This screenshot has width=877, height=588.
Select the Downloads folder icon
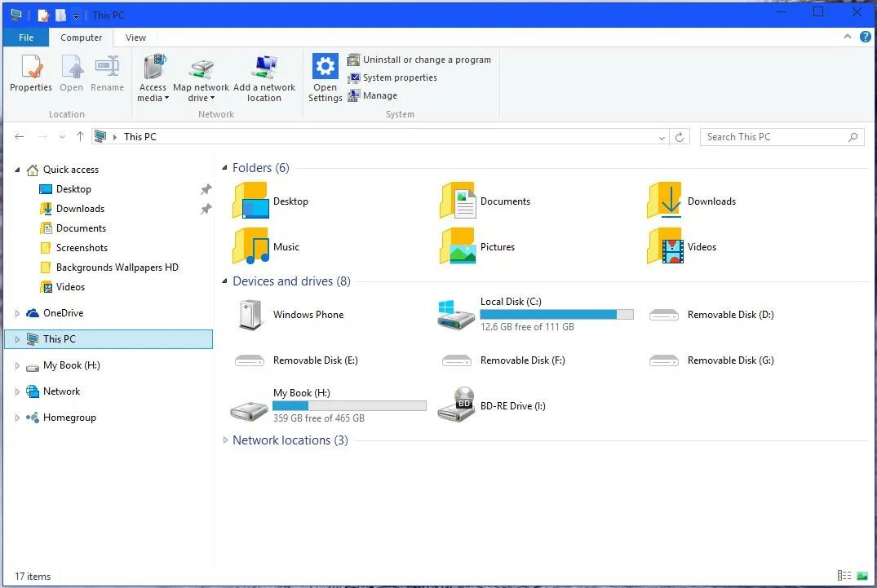tap(664, 200)
